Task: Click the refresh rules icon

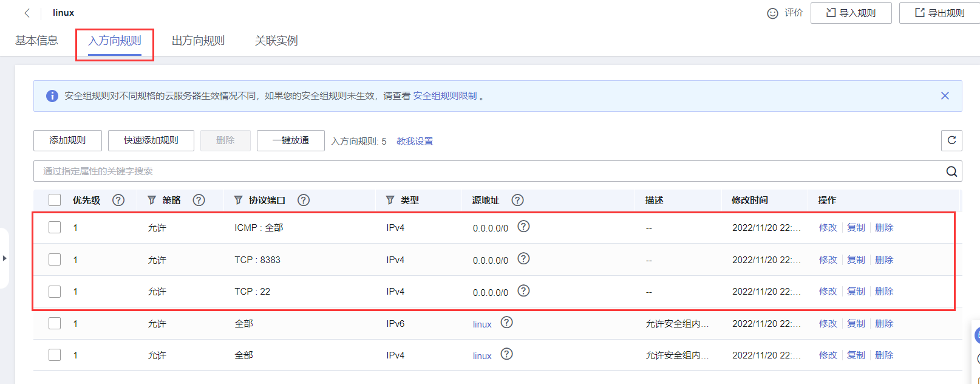Action: pyautogui.click(x=951, y=140)
